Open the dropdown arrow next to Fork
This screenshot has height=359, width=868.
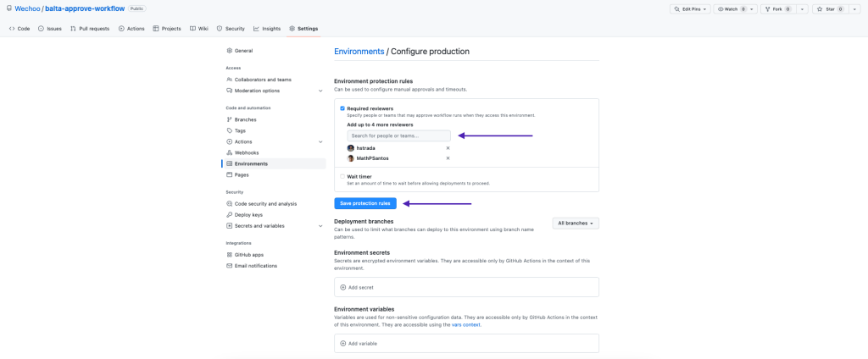coord(802,9)
